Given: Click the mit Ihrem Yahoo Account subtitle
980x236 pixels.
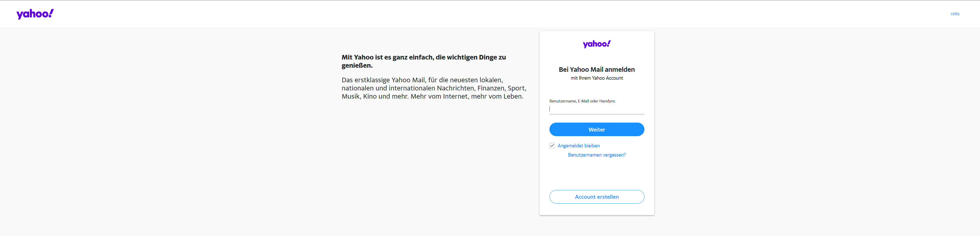Looking at the screenshot, I should click(x=596, y=78).
